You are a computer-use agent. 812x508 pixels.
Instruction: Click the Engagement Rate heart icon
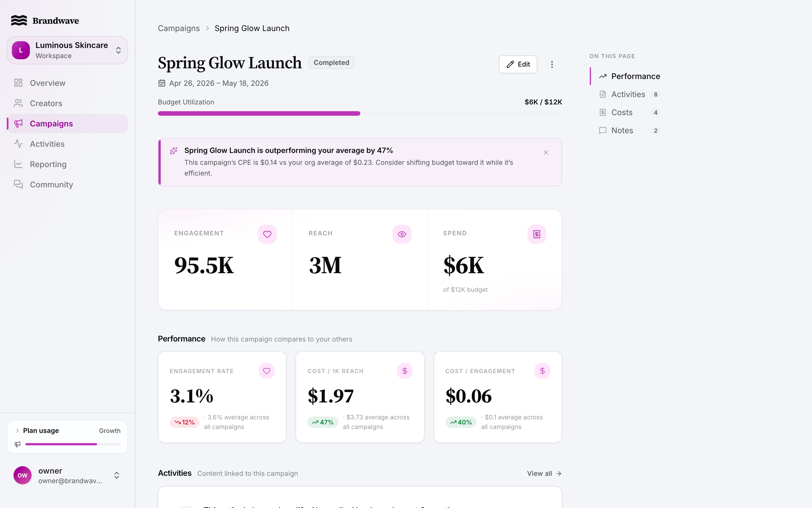coord(267,371)
